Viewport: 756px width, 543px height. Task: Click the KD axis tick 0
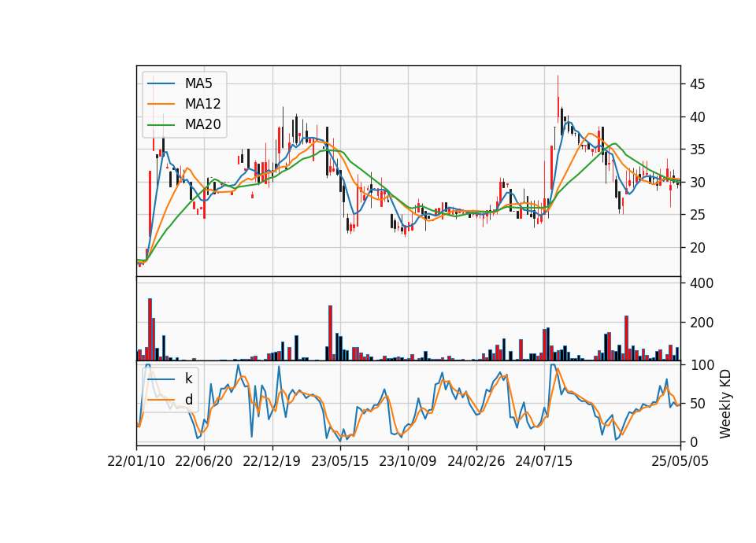(x=693, y=441)
